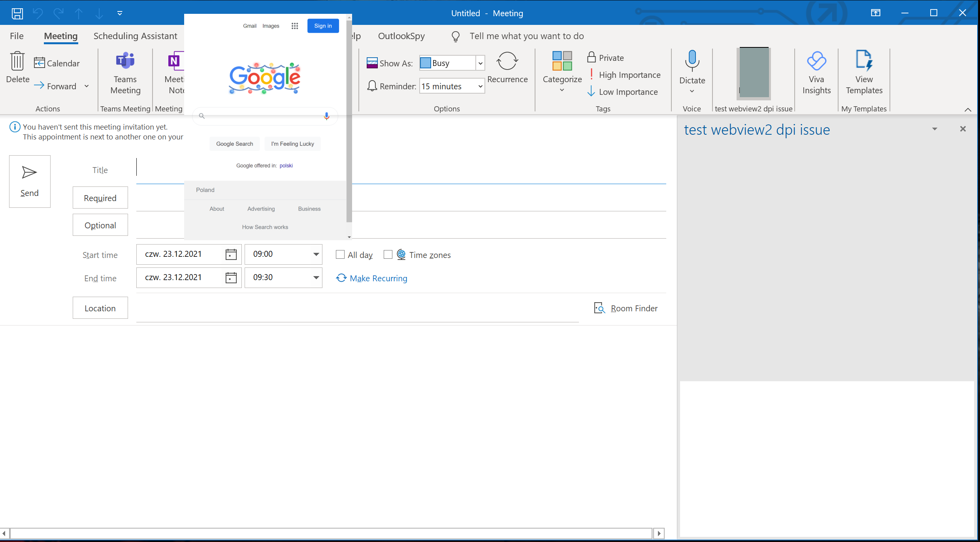Click the info icon in notification bar
980x542 pixels.
(x=15, y=127)
